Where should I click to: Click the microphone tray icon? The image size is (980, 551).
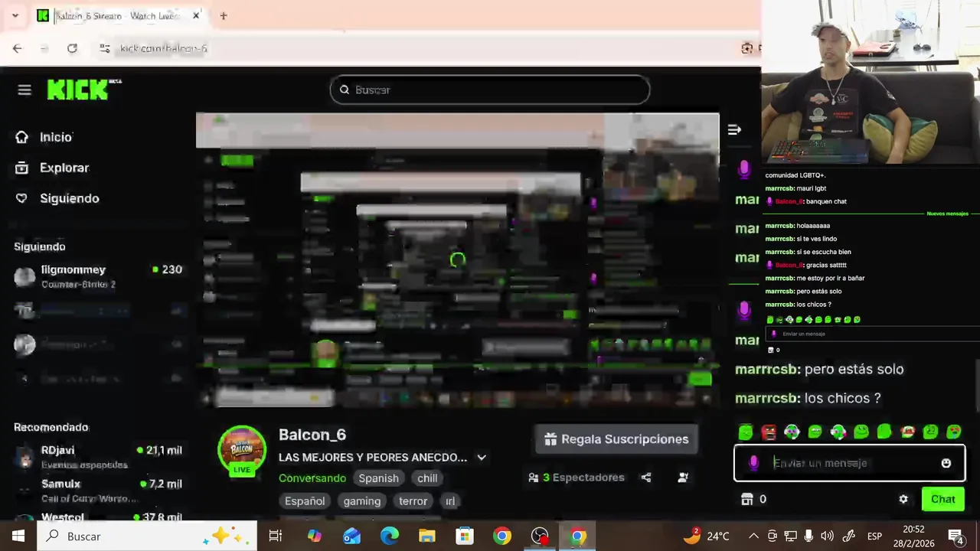pos(808,536)
